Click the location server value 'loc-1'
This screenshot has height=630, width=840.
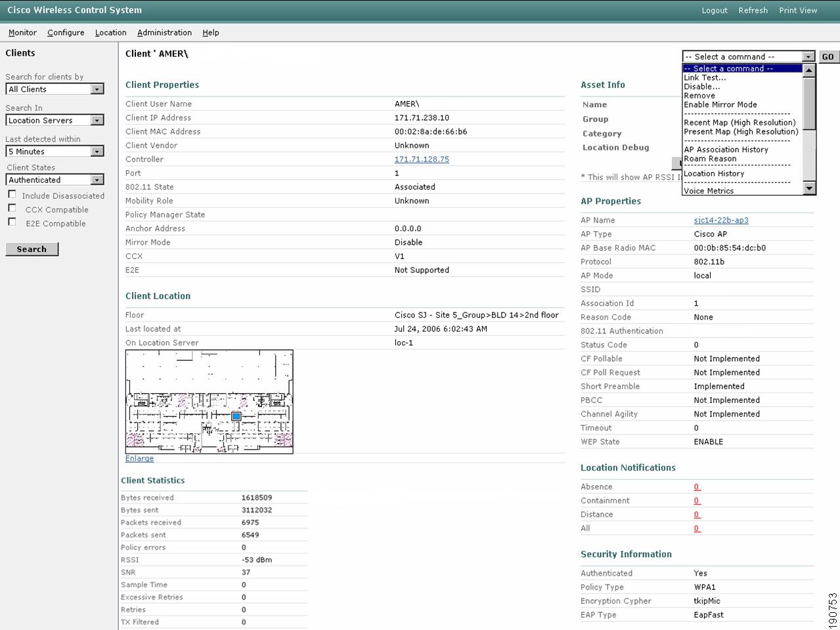point(404,343)
